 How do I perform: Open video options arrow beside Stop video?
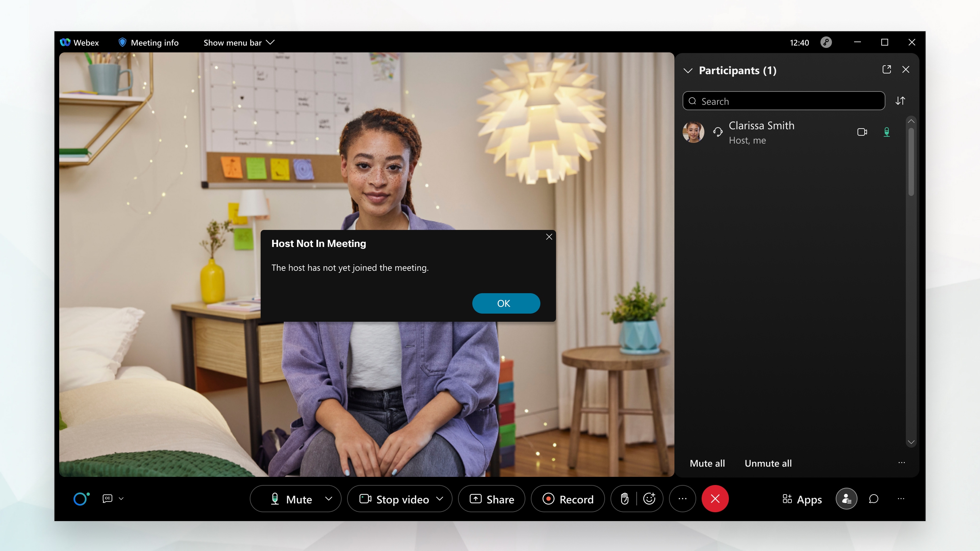click(440, 499)
